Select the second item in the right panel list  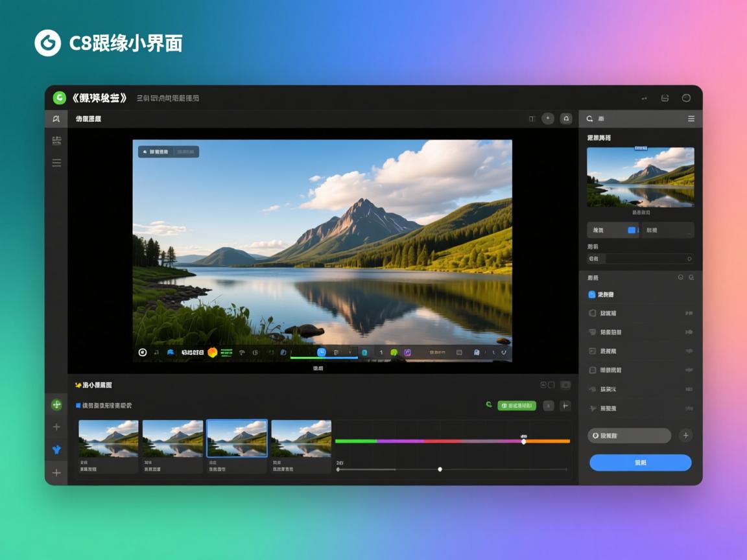coord(608,313)
